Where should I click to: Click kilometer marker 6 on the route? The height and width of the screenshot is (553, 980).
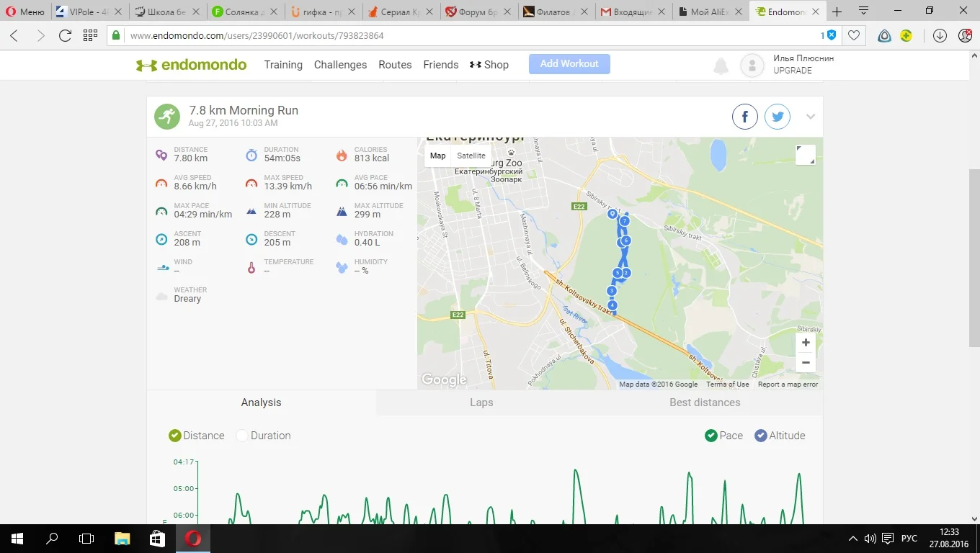(626, 240)
